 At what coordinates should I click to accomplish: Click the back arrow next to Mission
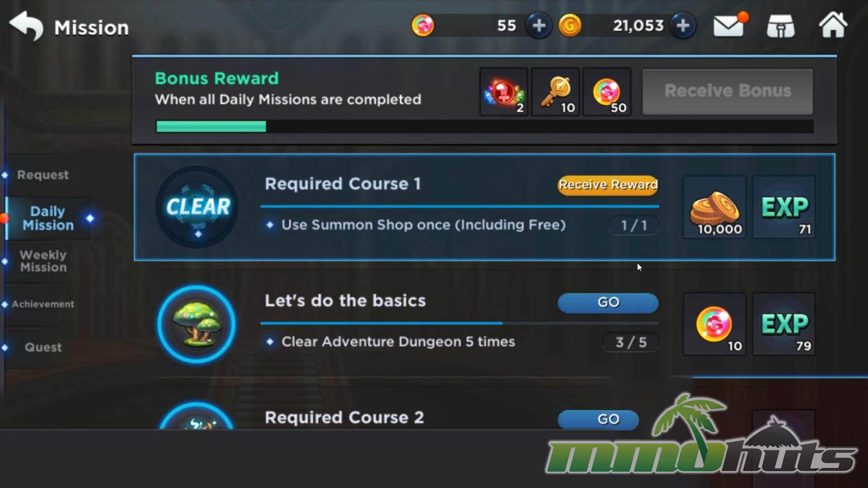[26, 26]
